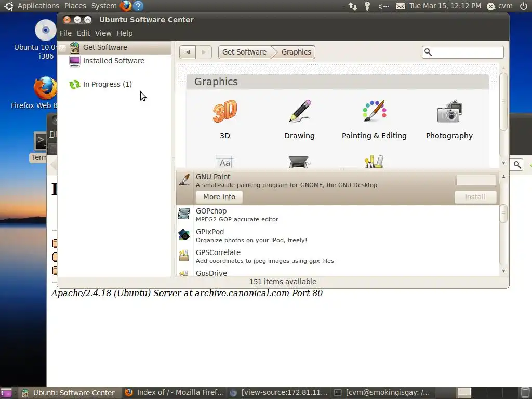This screenshot has height=399, width=532.
Task: Go back with the left arrow button
Action: point(188,52)
